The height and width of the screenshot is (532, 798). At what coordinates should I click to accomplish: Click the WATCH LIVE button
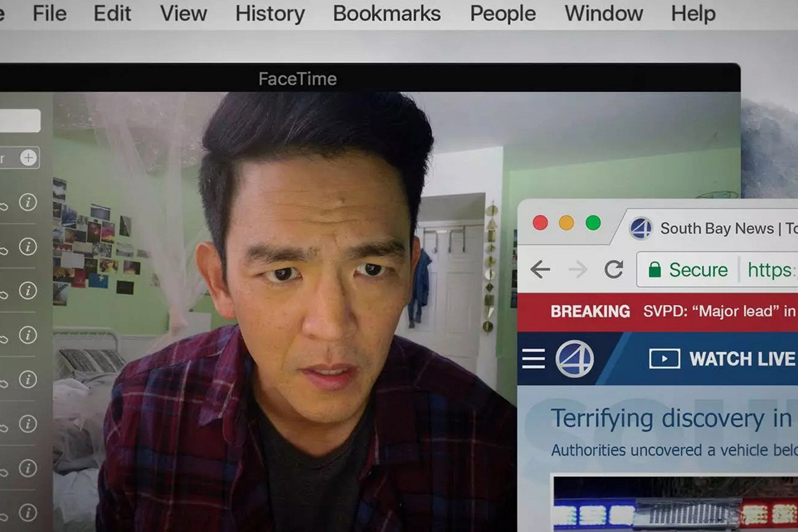722,359
